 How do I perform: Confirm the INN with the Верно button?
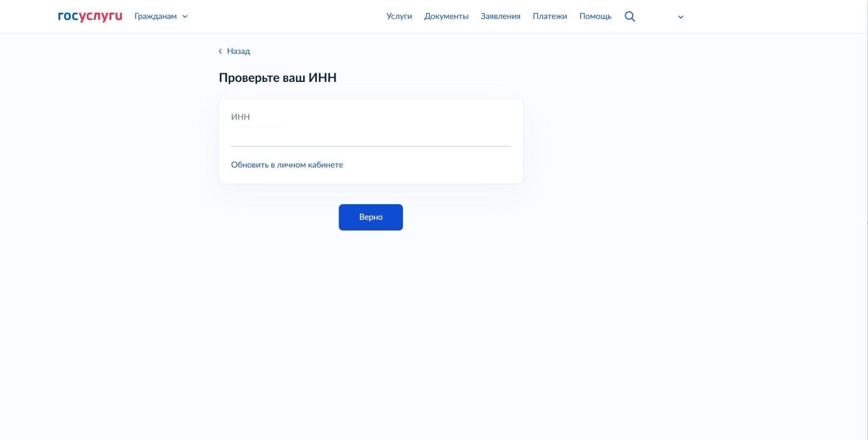(370, 217)
